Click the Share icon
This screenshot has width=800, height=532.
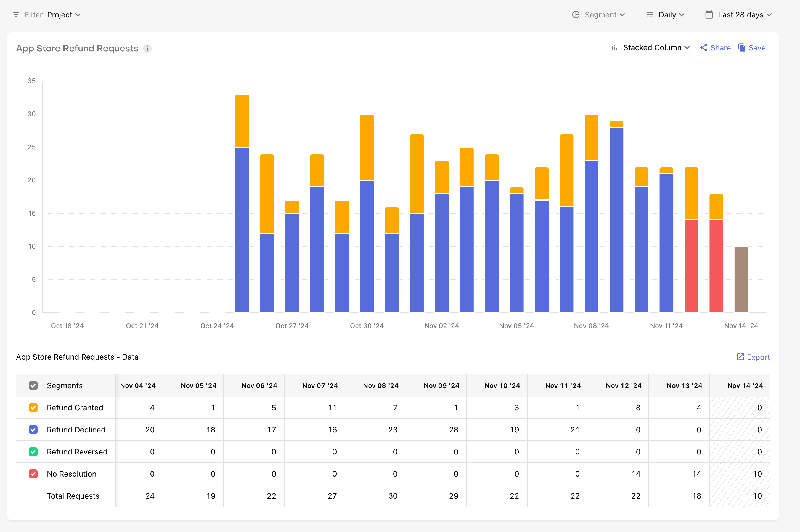[x=704, y=48]
